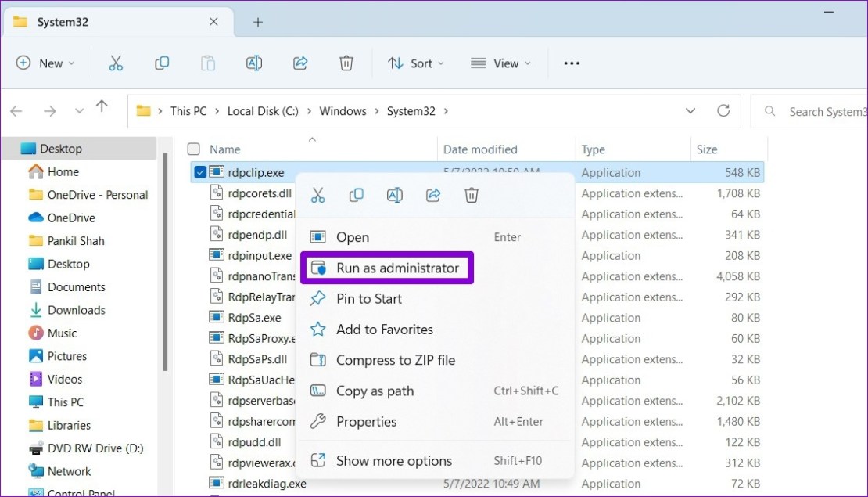The image size is (868, 497).
Task: Select the rdrleakdiag.exe file
Action: (267, 484)
